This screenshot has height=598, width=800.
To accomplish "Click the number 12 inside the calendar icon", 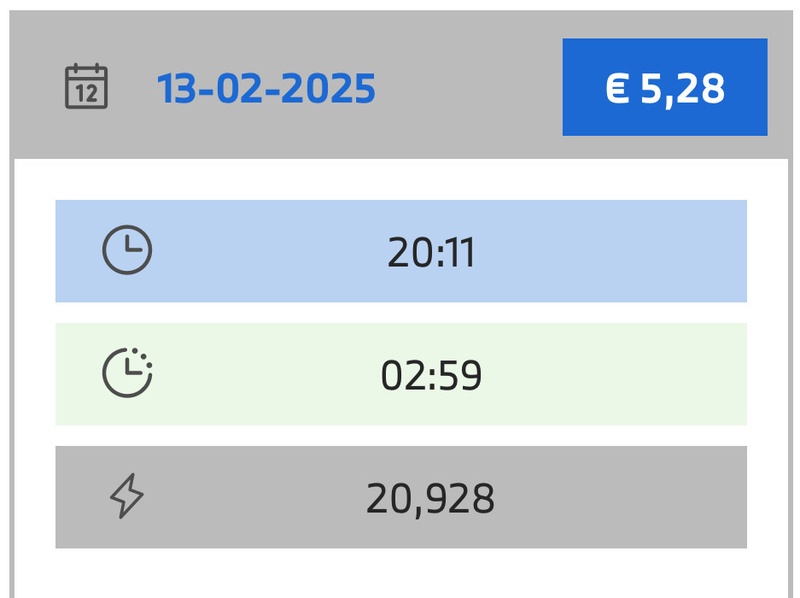I will coord(86,94).
